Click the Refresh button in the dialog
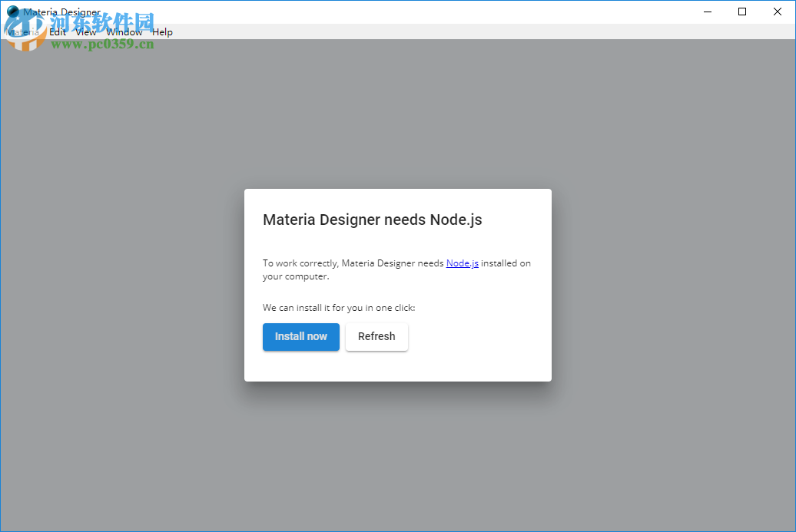 (376, 336)
